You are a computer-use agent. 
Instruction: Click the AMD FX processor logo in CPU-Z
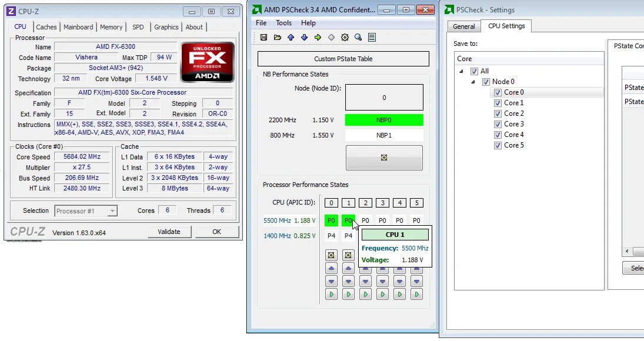click(208, 62)
